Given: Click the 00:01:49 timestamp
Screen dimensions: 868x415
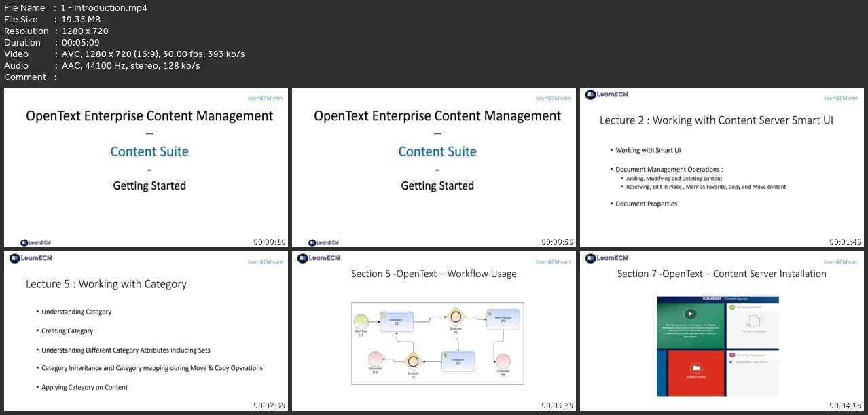Looking at the screenshot, I should pyautogui.click(x=846, y=242).
